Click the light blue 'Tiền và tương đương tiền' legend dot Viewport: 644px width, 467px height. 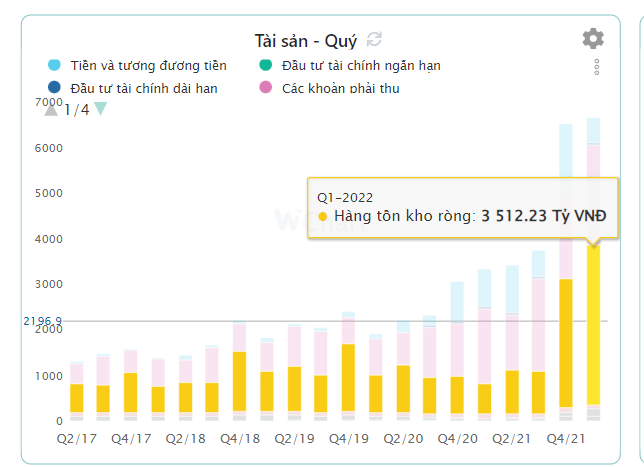(55, 66)
